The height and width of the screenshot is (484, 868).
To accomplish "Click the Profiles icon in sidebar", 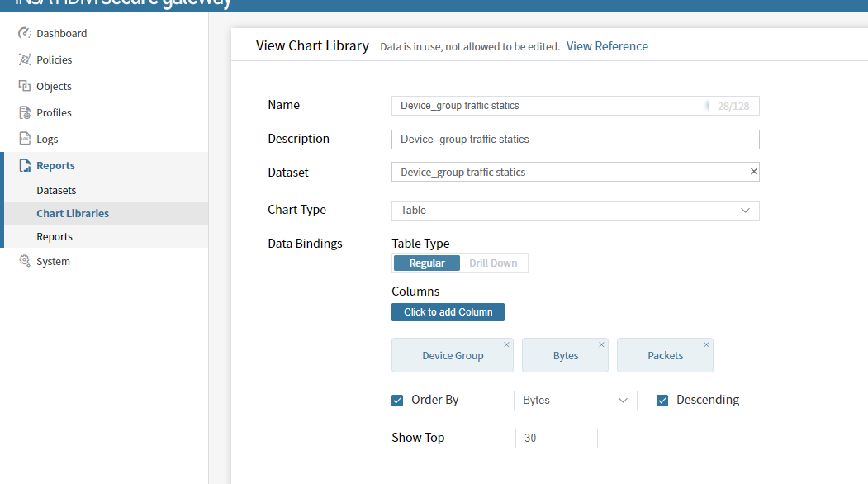I will coord(25,113).
